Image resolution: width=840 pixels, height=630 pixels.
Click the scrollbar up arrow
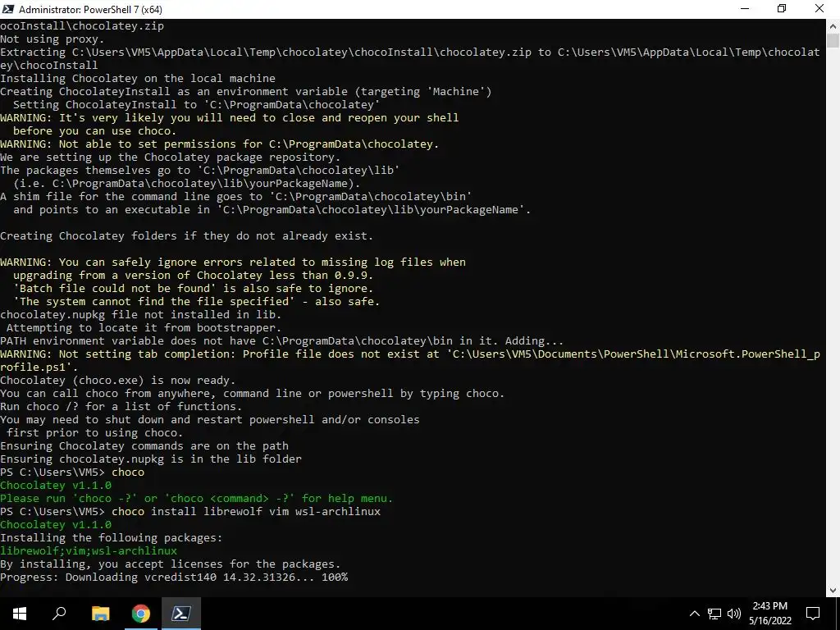click(x=833, y=25)
